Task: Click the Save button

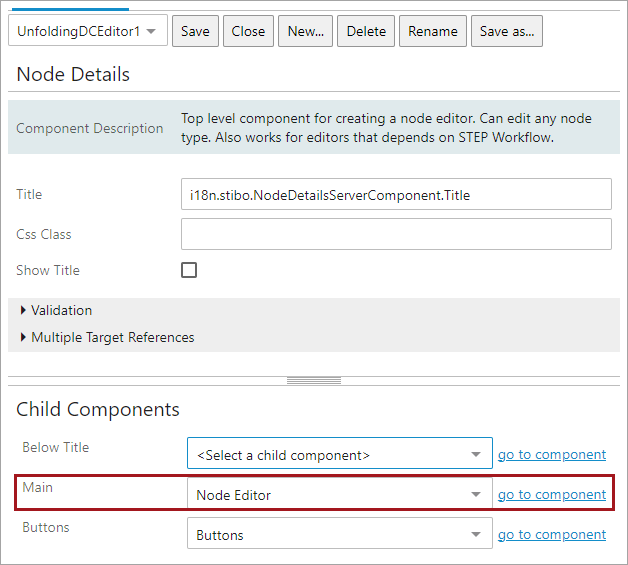Action: click(x=195, y=31)
